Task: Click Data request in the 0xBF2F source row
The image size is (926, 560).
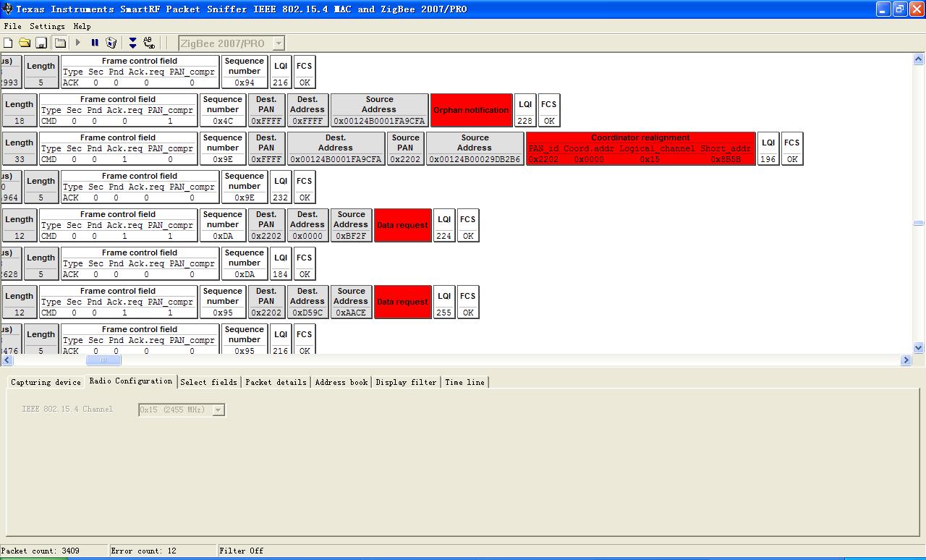Action: 403,225
